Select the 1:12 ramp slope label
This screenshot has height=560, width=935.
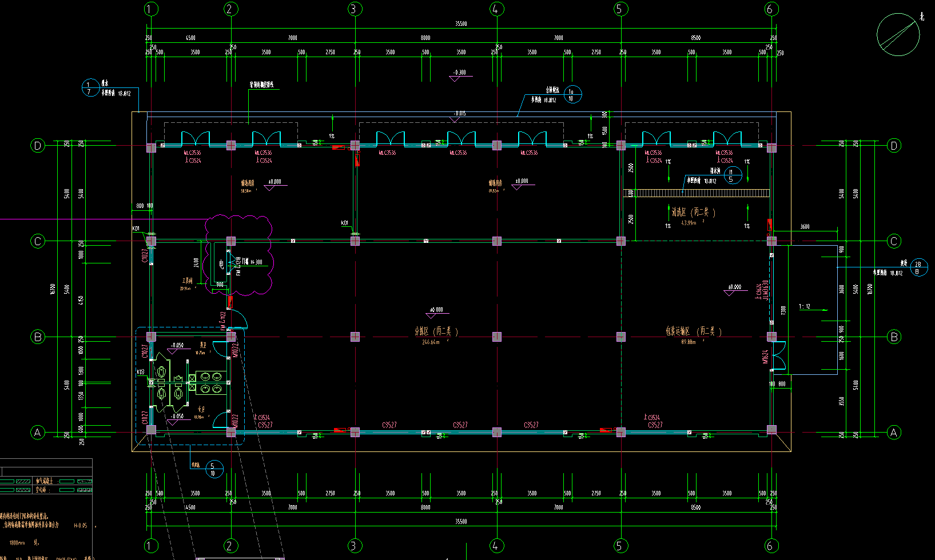click(x=805, y=307)
